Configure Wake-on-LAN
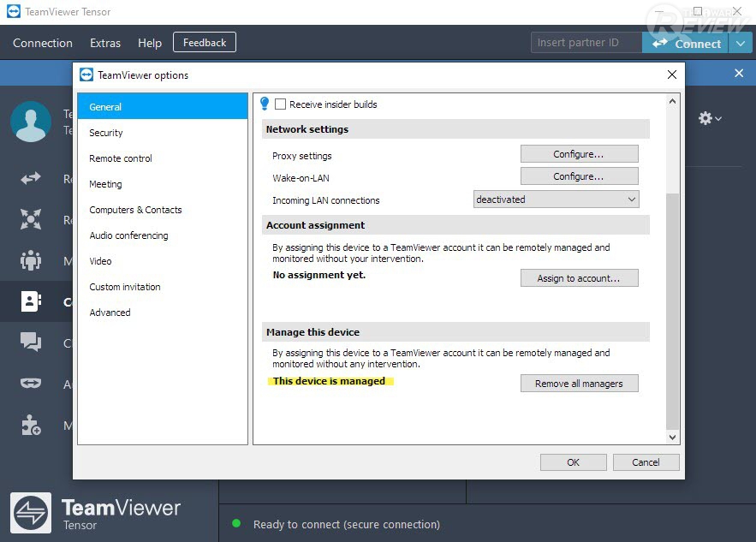756x542 pixels. pyautogui.click(x=579, y=176)
